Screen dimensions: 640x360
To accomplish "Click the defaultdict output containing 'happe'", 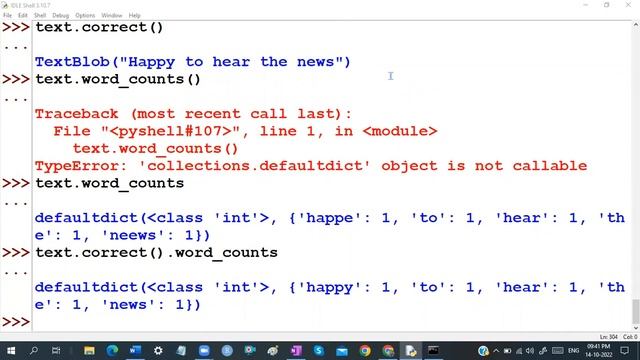I will point(330,227).
